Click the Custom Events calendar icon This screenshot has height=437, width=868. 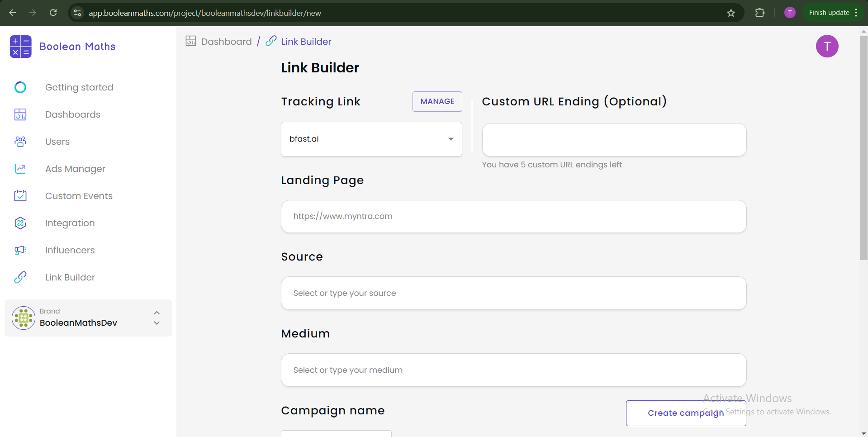click(20, 196)
